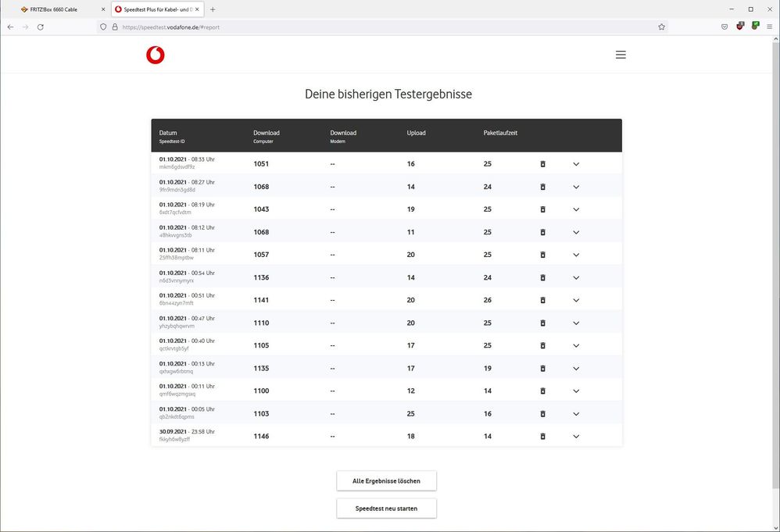The image size is (780, 532).
Task: Select download value 1043
Action: tap(261, 209)
